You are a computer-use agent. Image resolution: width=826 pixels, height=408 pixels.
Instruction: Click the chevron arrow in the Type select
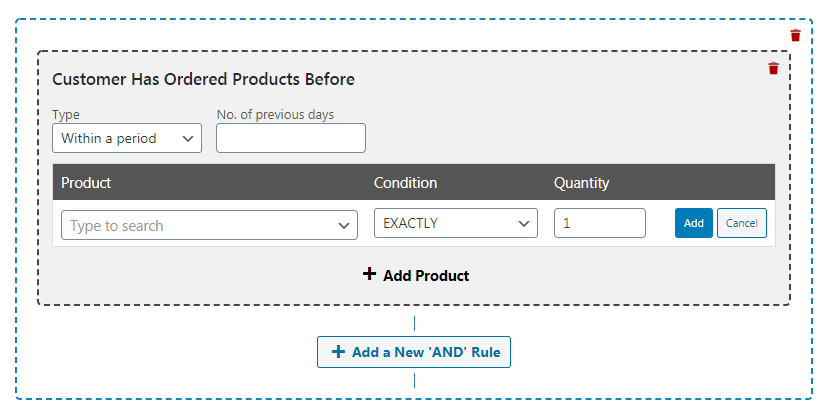point(188,139)
